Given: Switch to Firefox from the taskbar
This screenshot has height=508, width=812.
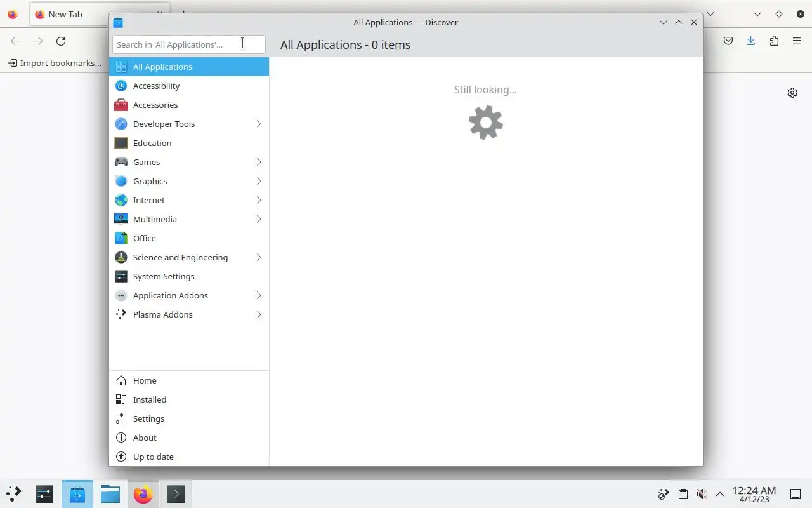Looking at the screenshot, I should (x=143, y=494).
